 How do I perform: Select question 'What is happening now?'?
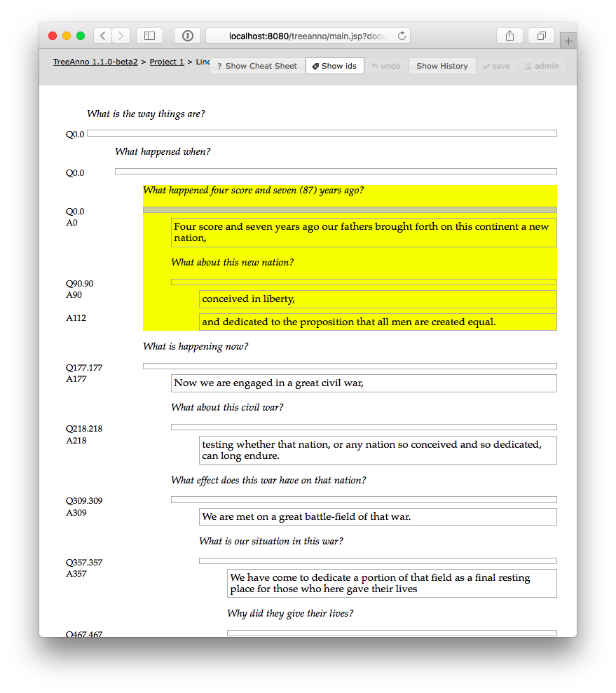coord(196,346)
